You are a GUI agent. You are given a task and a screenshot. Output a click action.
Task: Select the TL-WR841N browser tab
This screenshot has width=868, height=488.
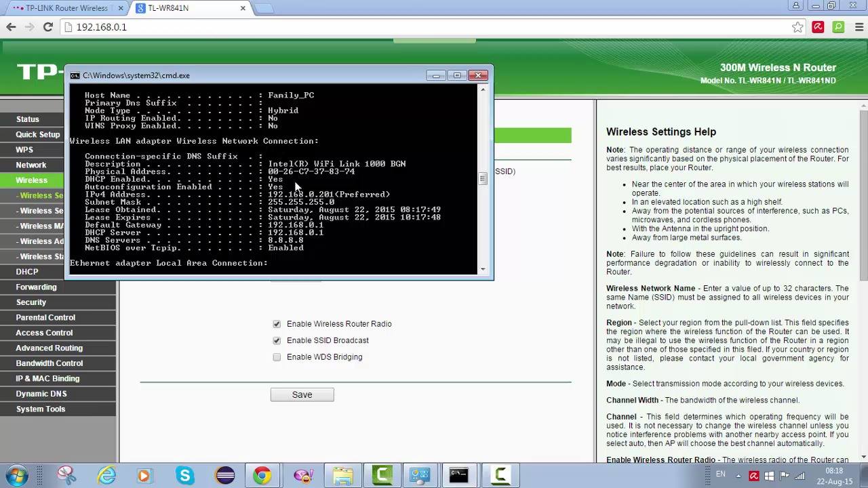[x=190, y=8]
